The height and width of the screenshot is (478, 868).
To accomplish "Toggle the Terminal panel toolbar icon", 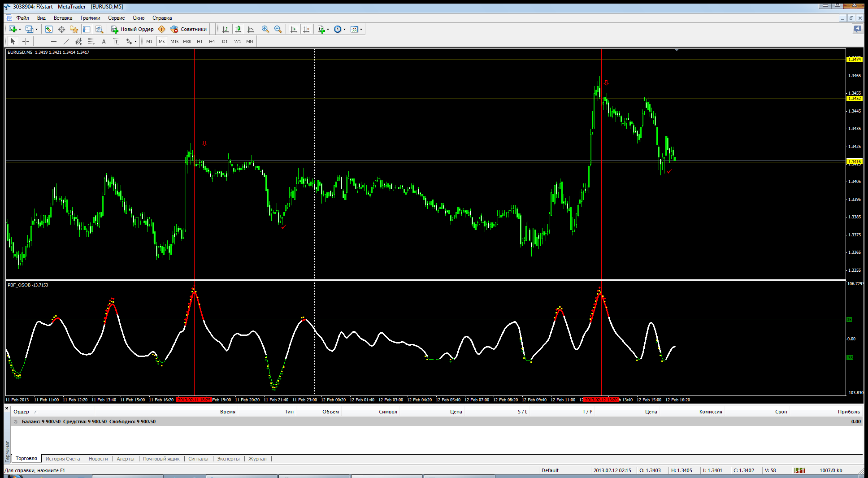I will click(87, 29).
